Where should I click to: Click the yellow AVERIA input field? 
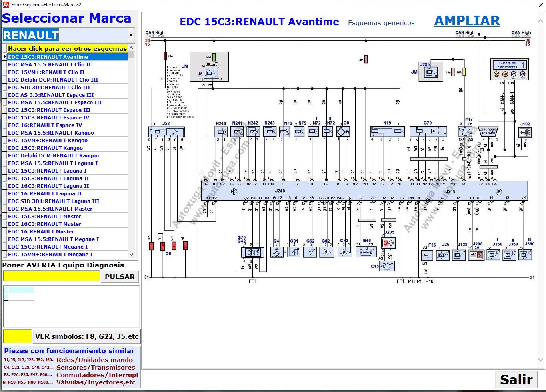52,276
